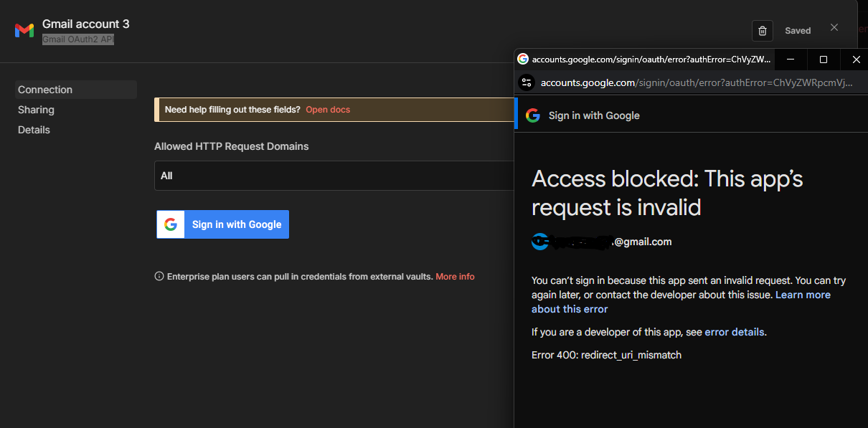Open the 'Open docs' help link
The height and width of the screenshot is (428, 868).
(x=328, y=110)
